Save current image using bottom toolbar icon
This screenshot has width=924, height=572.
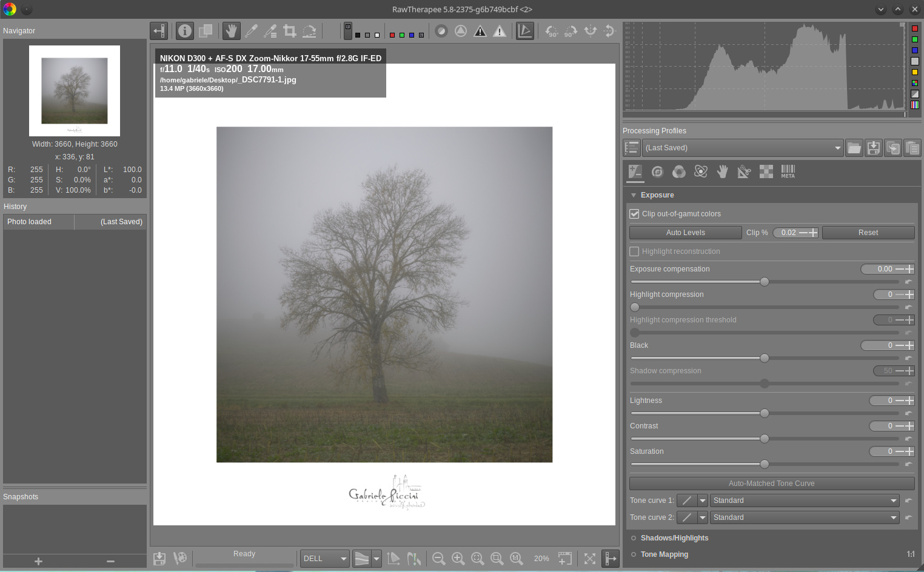click(x=159, y=559)
